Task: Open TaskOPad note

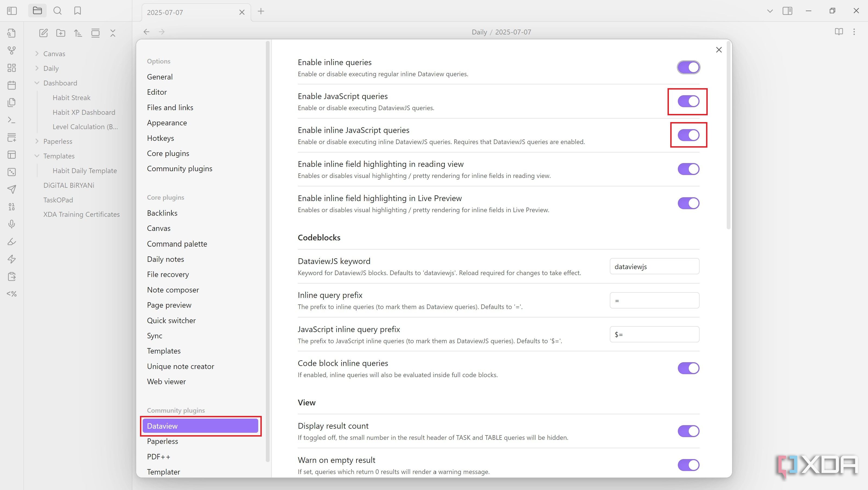Action: coord(58,200)
